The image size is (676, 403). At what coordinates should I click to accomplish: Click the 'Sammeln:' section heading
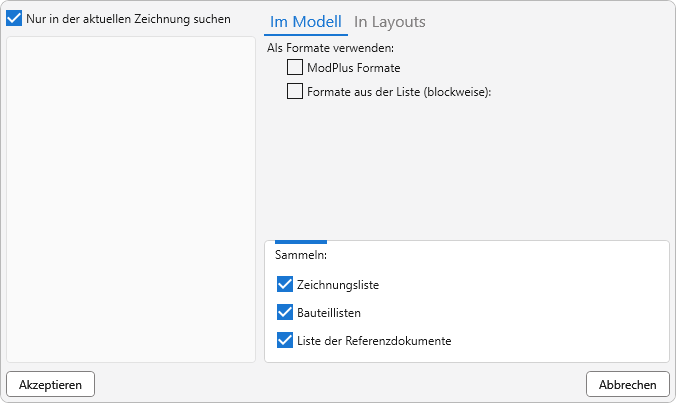click(x=294, y=255)
